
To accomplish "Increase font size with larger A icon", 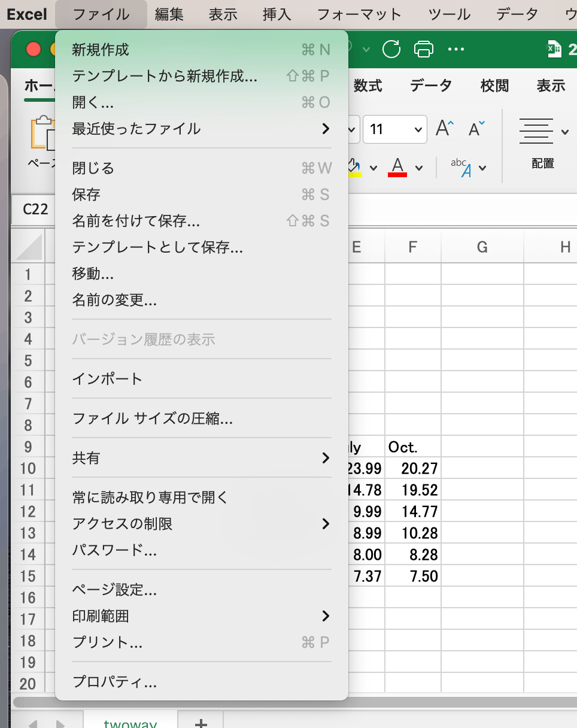I will click(x=445, y=129).
